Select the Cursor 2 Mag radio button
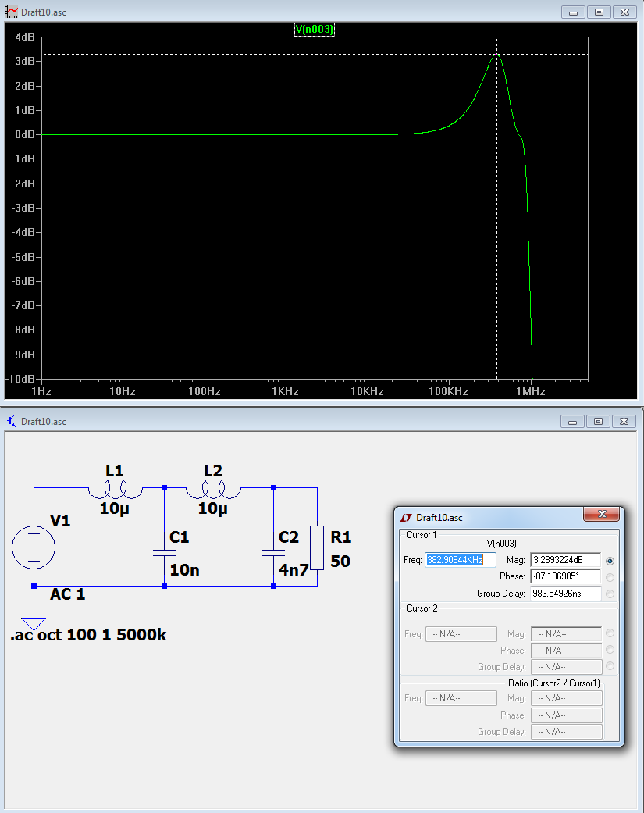Image resolution: width=644 pixels, height=813 pixels. 610,633
